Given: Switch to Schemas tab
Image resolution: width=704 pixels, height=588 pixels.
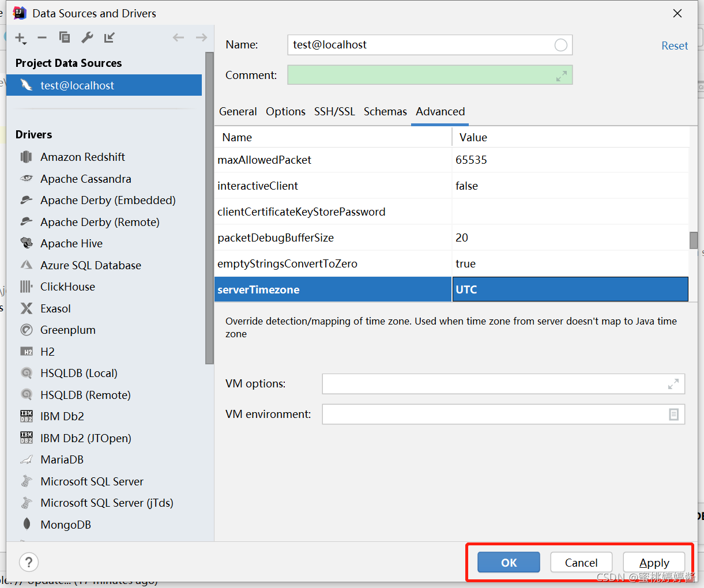Looking at the screenshot, I should (385, 111).
